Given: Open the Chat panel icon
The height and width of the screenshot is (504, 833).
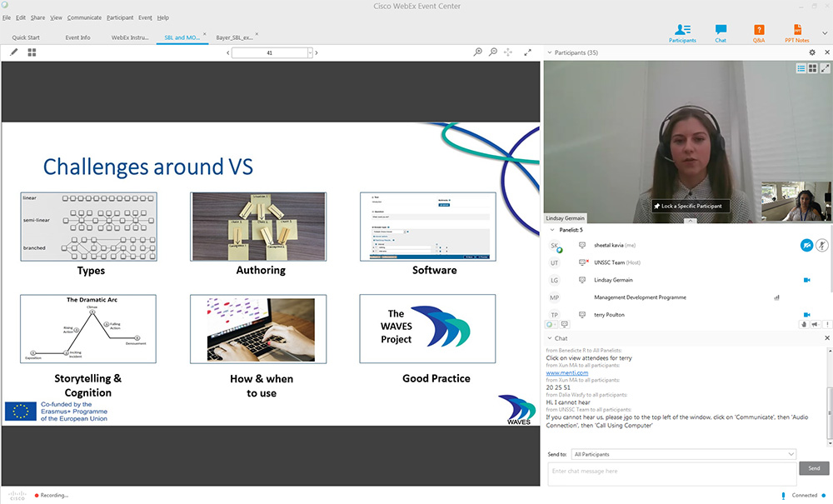Looking at the screenshot, I should pyautogui.click(x=721, y=33).
